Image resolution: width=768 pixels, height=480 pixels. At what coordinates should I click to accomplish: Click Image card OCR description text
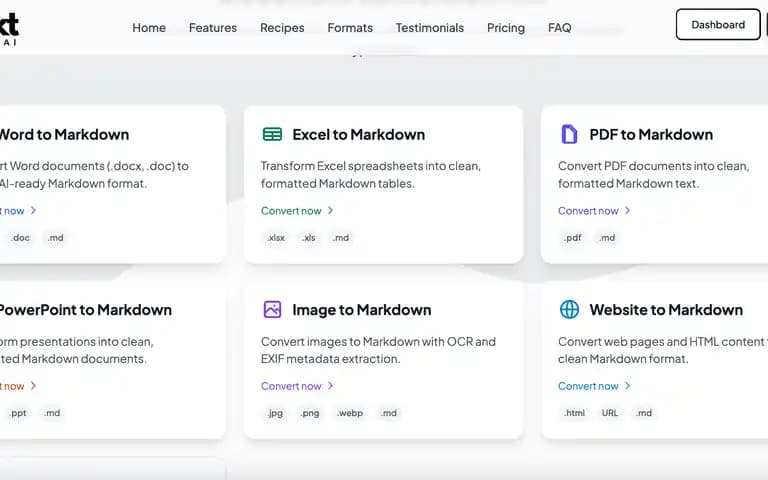pos(378,350)
